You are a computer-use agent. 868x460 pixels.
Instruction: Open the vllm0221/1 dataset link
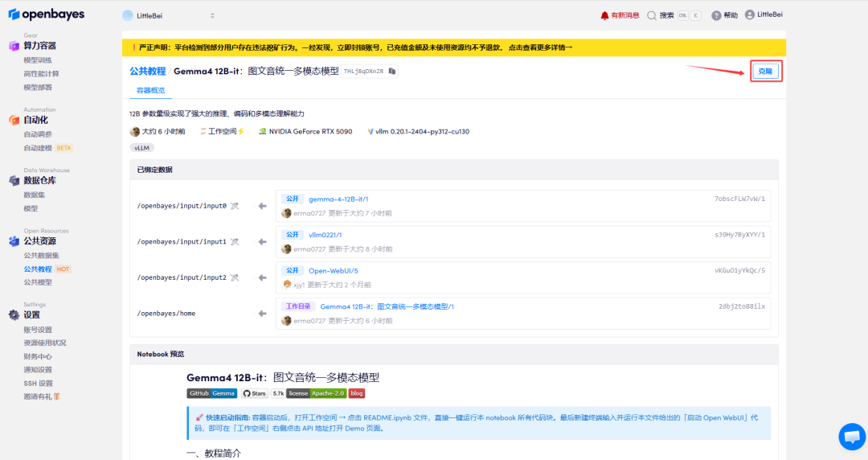click(325, 235)
